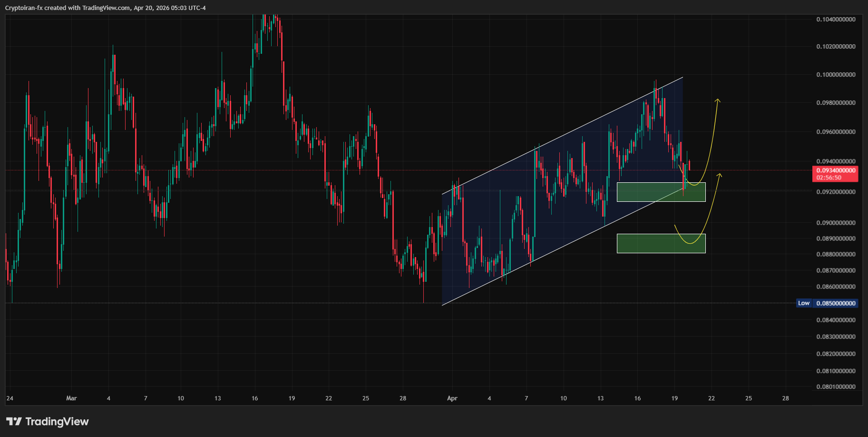The image size is (868, 437).
Task: Click the 0.1000 level on price axis
Action: point(836,75)
